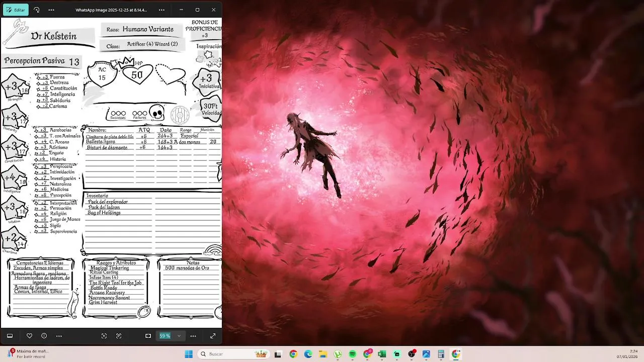Open the ellipsis menu right of zoom
Image resolution: width=644 pixels, height=362 pixels.
point(193,336)
